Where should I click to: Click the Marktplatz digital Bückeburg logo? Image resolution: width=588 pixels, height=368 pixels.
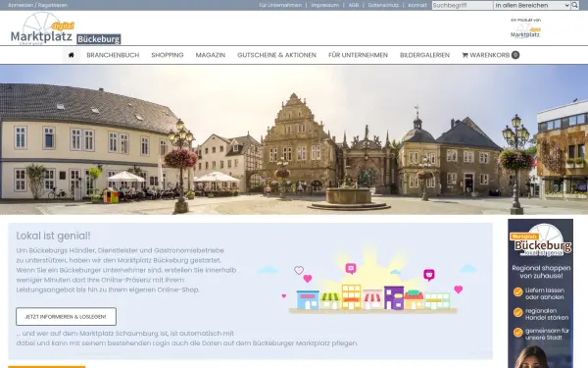tap(66, 28)
